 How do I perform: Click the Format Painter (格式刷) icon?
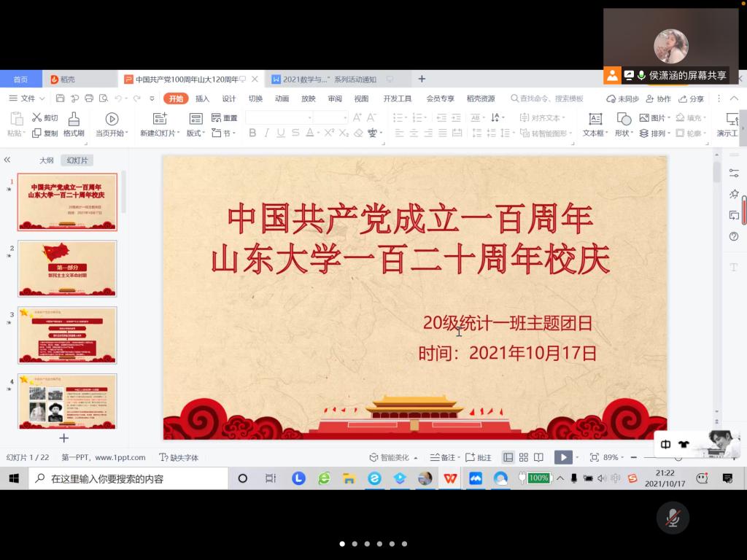tap(74, 119)
